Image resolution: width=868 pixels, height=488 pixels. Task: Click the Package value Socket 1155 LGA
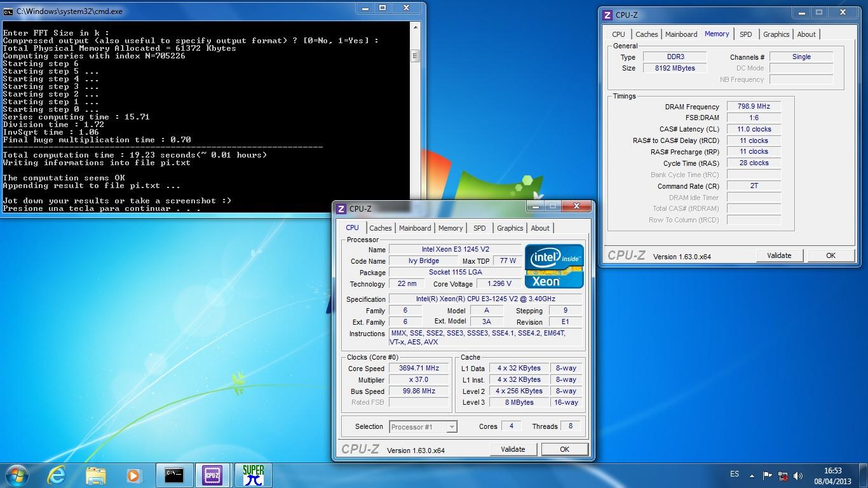(x=456, y=273)
